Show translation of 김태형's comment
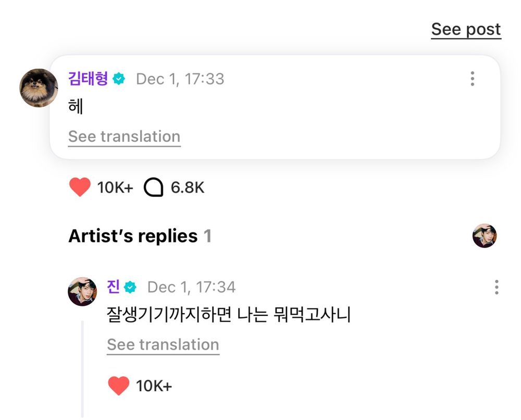This screenshot has height=420, width=521. point(124,137)
